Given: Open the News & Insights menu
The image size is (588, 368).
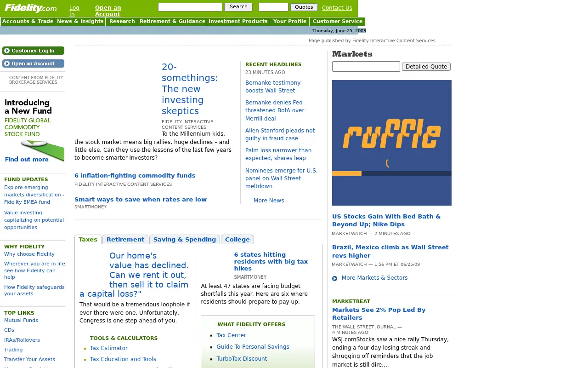Looking at the screenshot, I should click(80, 22).
